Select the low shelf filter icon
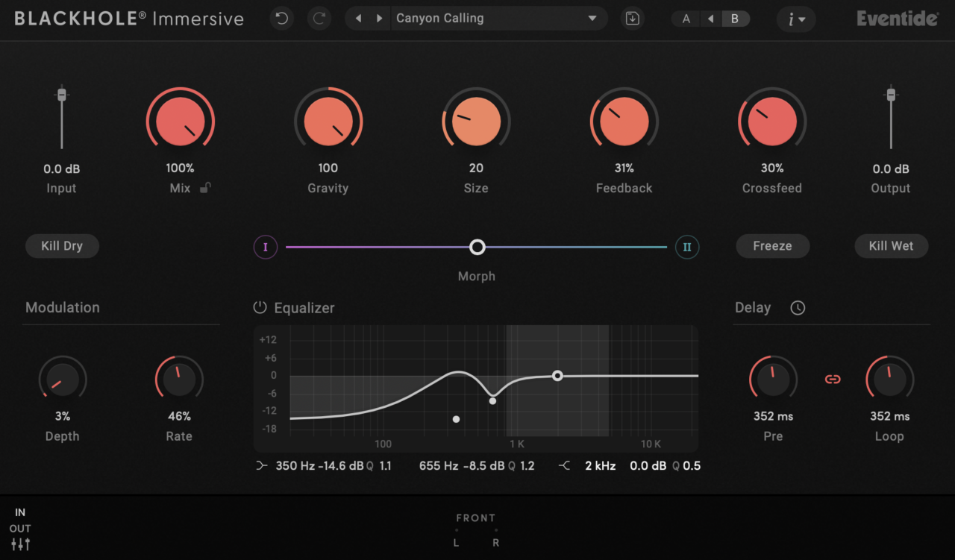The width and height of the screenshot is (955, 560). pyautogui.click(x=261, y=466)
